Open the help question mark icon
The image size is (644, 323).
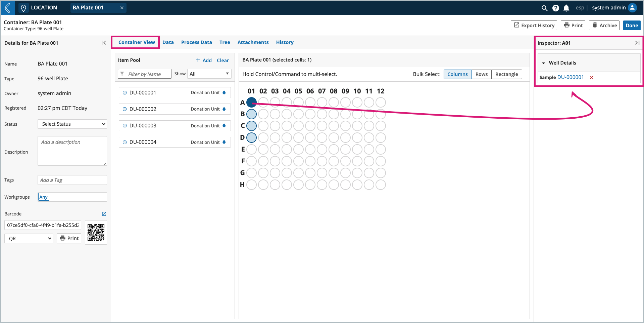point(556,8)
